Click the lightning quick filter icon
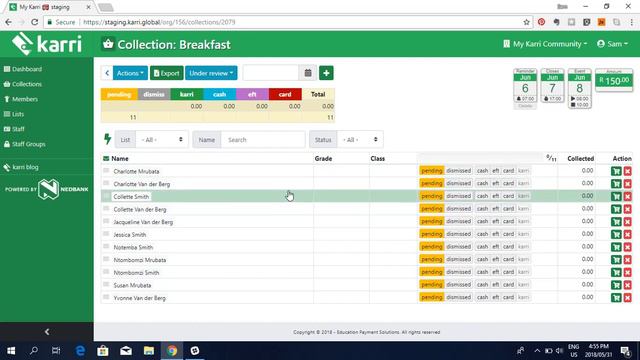Viewport: 640px width, 360px height. pos(107,139)
